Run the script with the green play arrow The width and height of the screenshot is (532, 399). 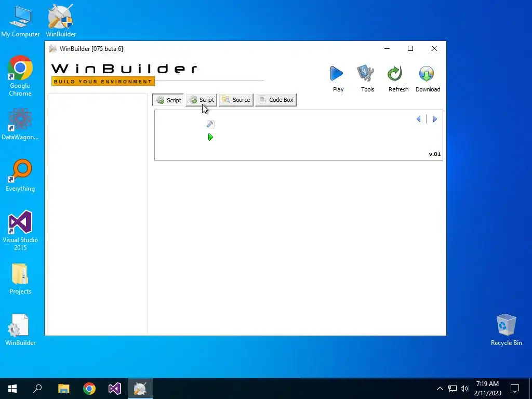pos(210,137)
